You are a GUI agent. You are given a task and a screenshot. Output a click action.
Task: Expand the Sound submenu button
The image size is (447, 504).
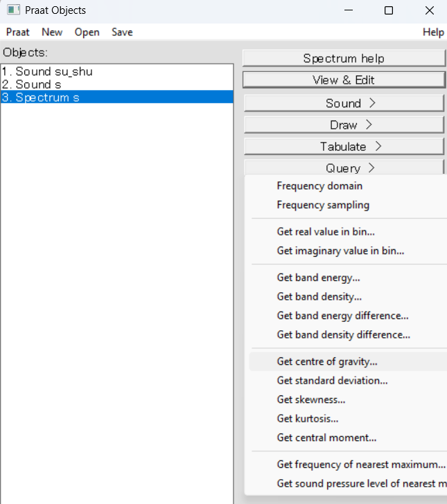(344, 104)
